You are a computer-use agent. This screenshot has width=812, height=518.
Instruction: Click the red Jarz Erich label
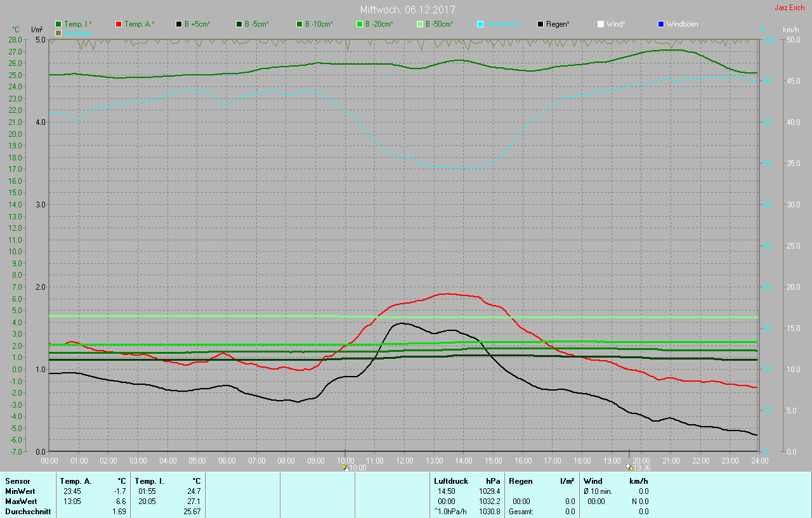790,8
